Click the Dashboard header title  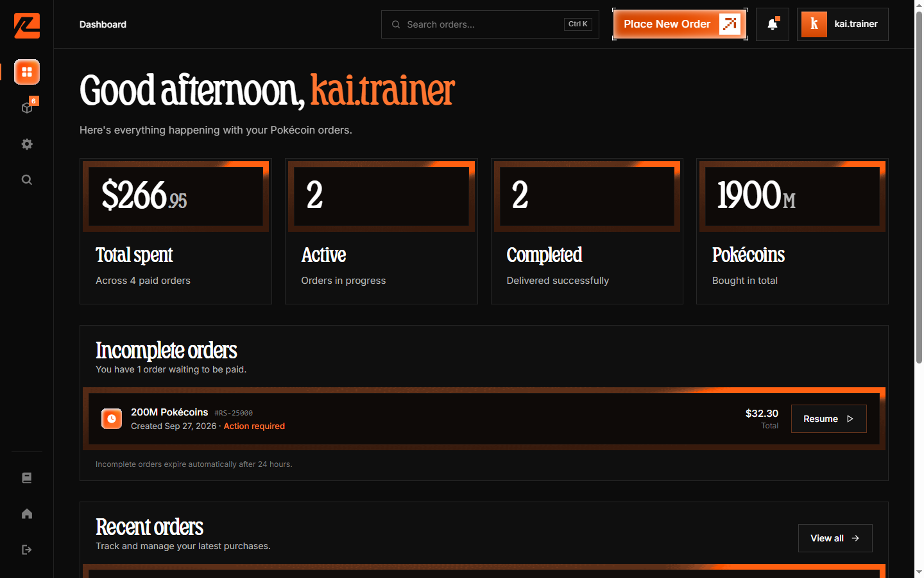[x=103, y=24]
